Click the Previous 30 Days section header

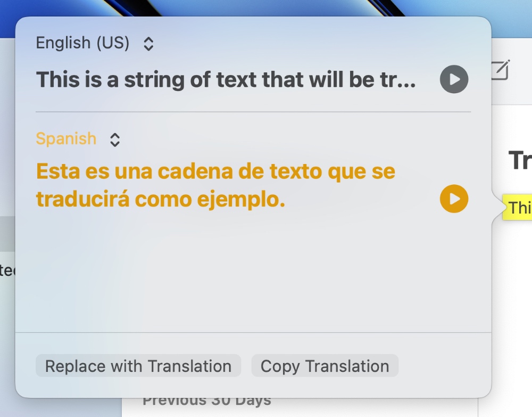[x=206, y=402]
